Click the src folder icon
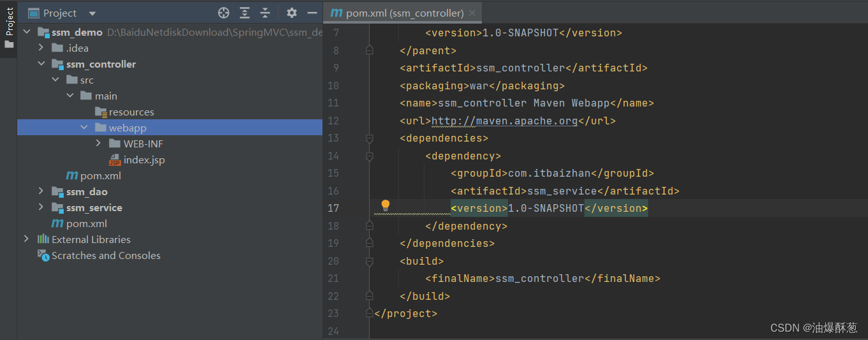This screenshot has width=868, height=340. (x=72, y=80)
